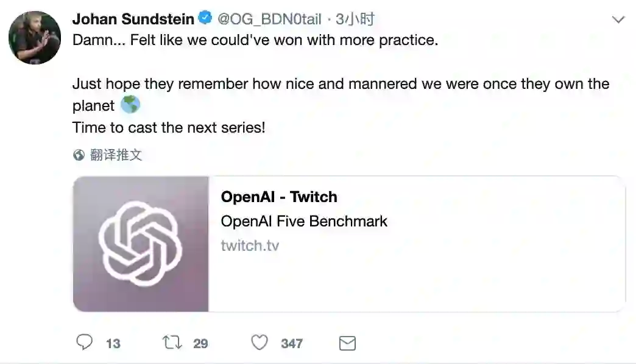This screenshot has width=636, height=364.
Task: Like the tweet with heart icon
Action: tap(260, 343)
